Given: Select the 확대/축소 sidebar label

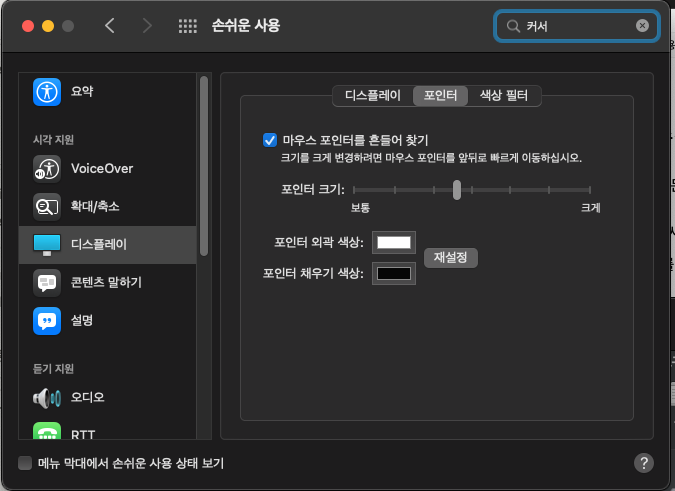Looking at the screenshot, I should coord(95,207).
